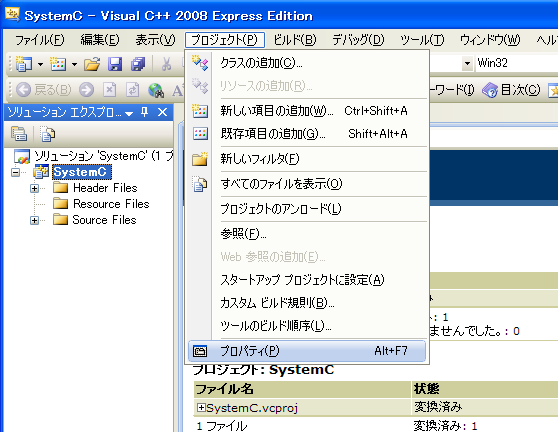Click the forward navigation arrow icon

86,90
